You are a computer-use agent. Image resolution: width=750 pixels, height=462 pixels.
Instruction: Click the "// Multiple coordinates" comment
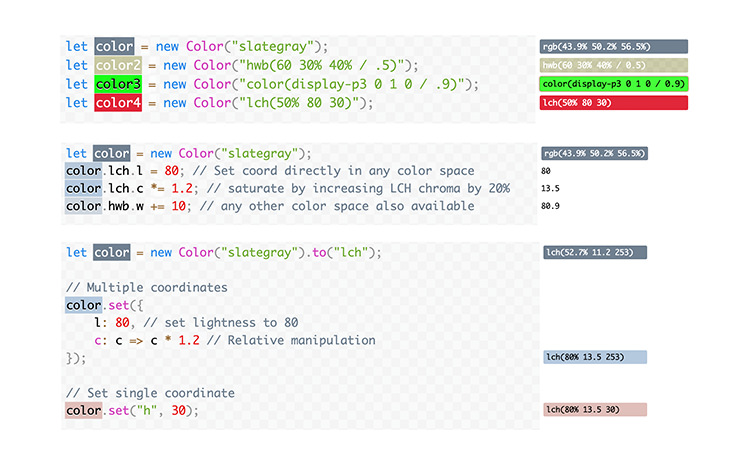pyautogui.click(x=147, y=287)
